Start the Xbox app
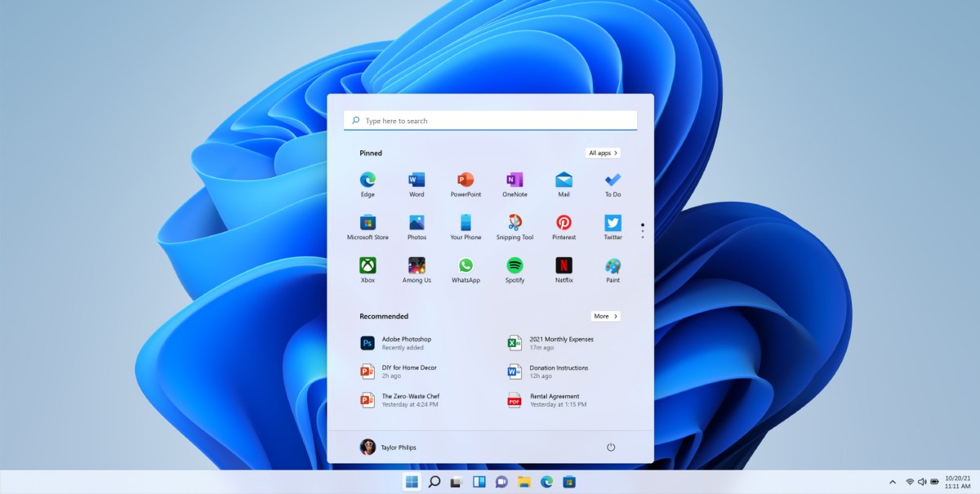Viewport: 980px width, 494px height. tap(367, 267)
